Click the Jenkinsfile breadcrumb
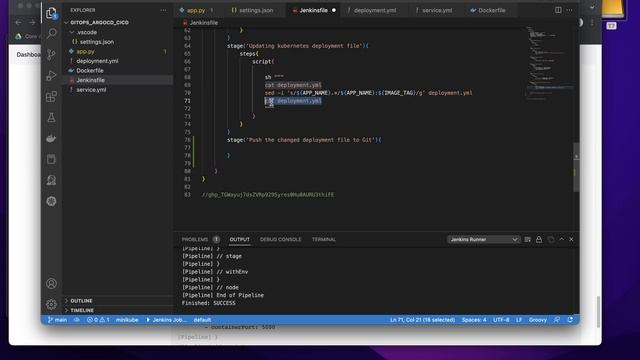The width and height of the screenshot is (640, 360). [x=200, y=23]
